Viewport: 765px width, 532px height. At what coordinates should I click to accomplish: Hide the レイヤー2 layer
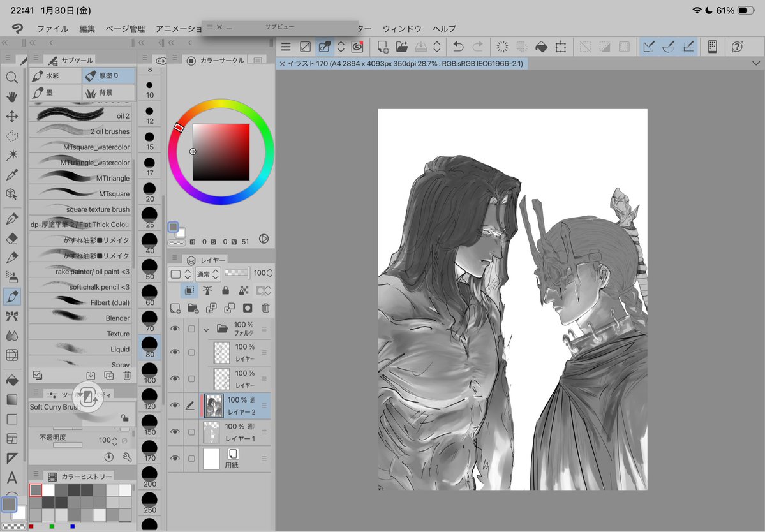[175, 405]
